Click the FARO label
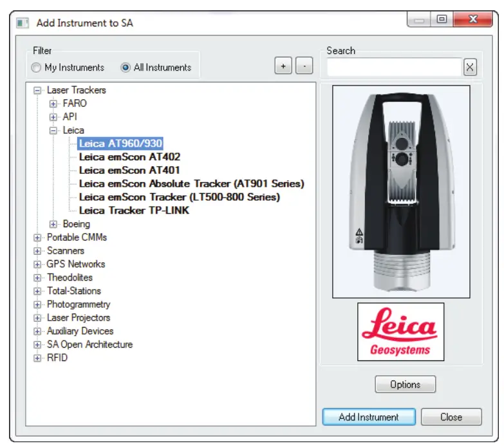 (75, 104)
